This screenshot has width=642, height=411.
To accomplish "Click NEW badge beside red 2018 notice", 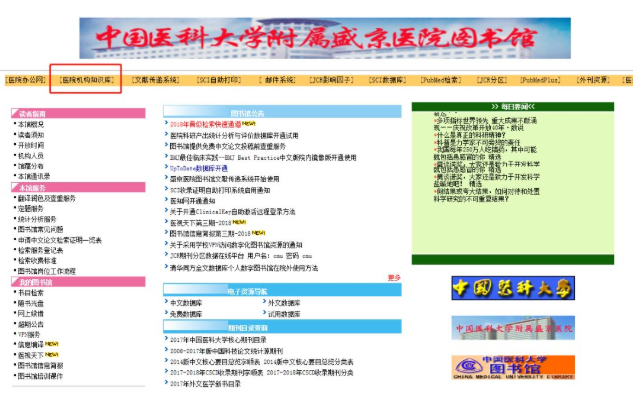I will coord(249,123).
